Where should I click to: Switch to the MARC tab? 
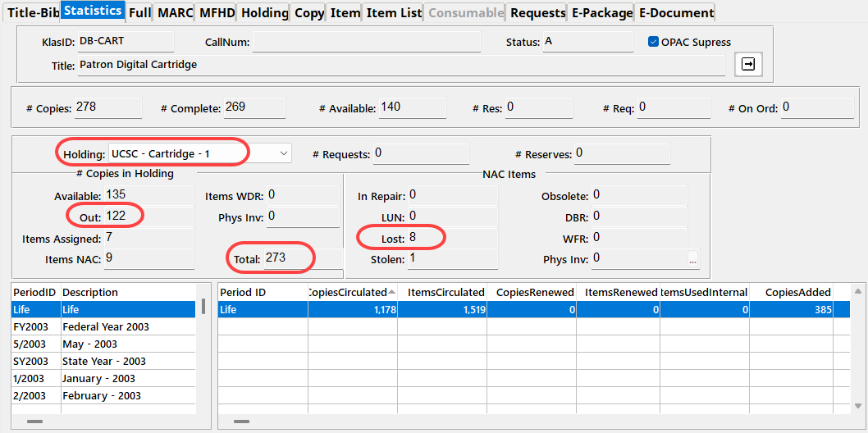click(x=175, y=13)
